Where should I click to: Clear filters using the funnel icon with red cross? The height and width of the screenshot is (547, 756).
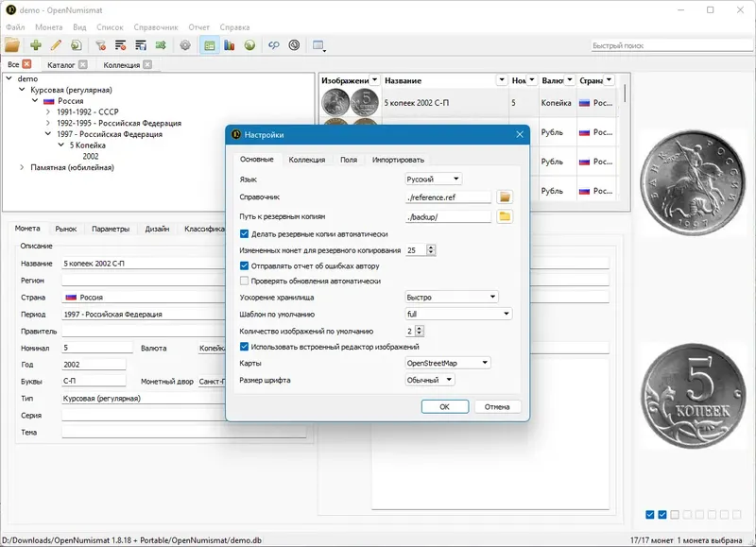click(100, 45)
